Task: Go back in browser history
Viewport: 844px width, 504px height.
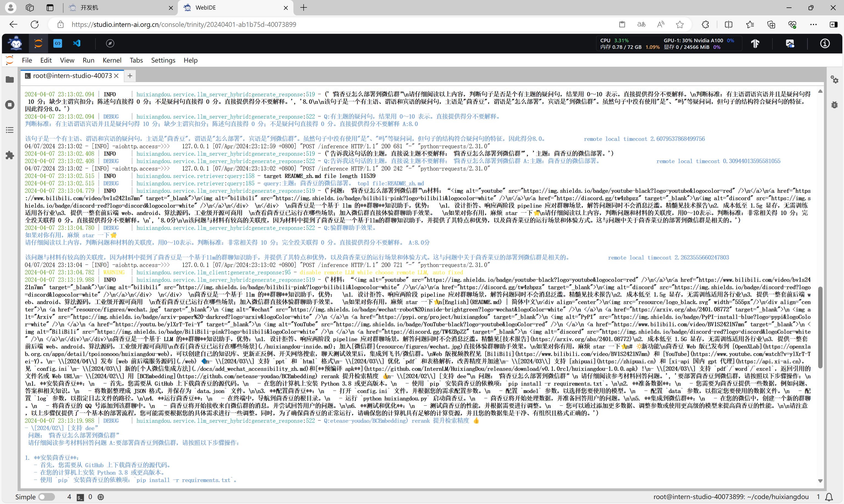Action: point(13,24)
